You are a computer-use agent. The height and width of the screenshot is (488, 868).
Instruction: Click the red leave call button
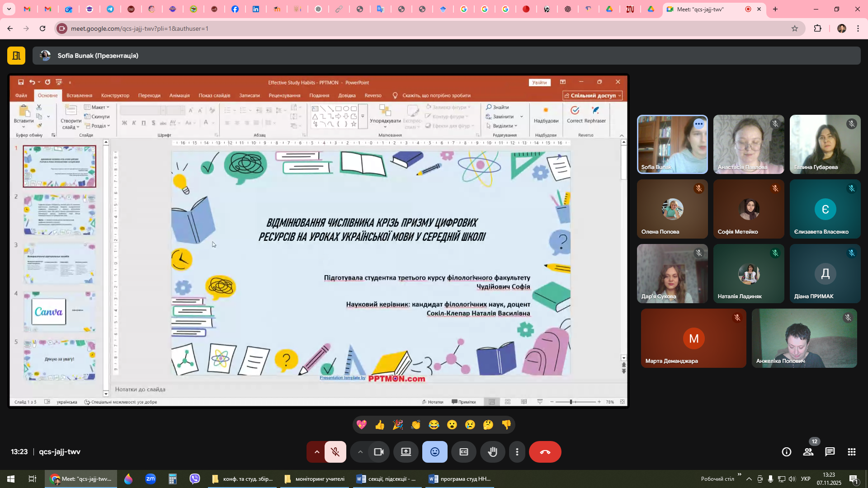point(545,452)
